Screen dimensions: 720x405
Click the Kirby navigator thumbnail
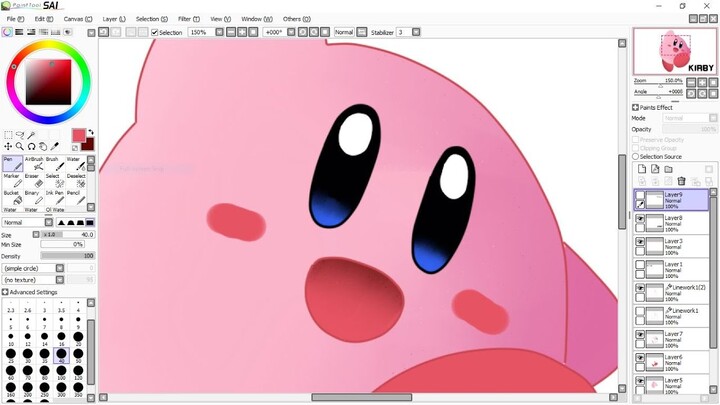674,51
